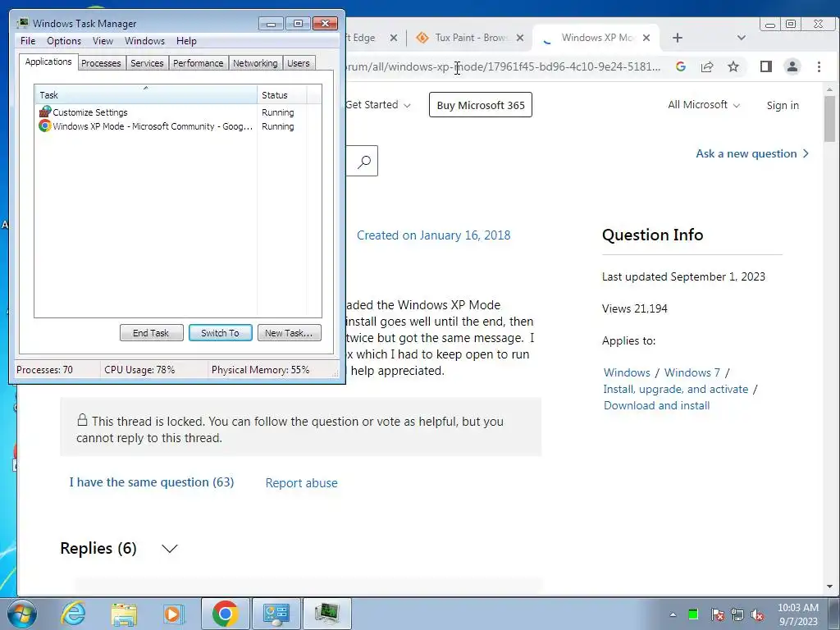Switch to Chrome on the taskbar
This screenshot has width=840, height=630.
(225, 614)
